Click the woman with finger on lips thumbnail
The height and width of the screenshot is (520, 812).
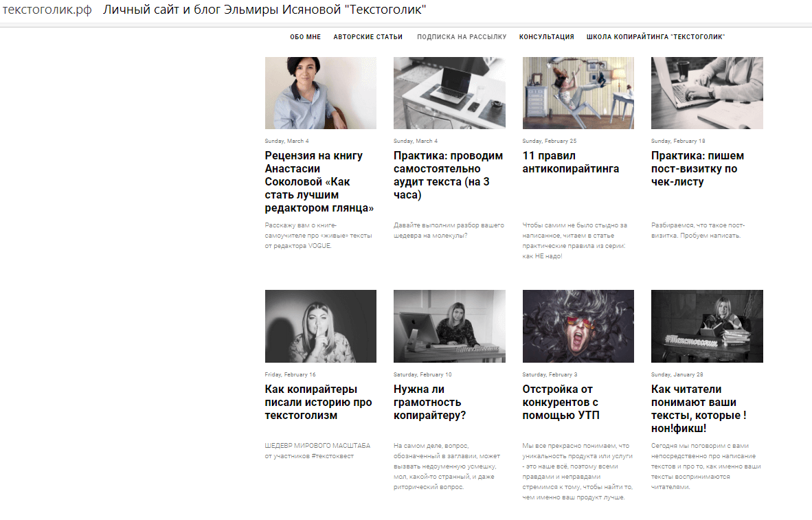pyautogui.click(x=321, y=326)
